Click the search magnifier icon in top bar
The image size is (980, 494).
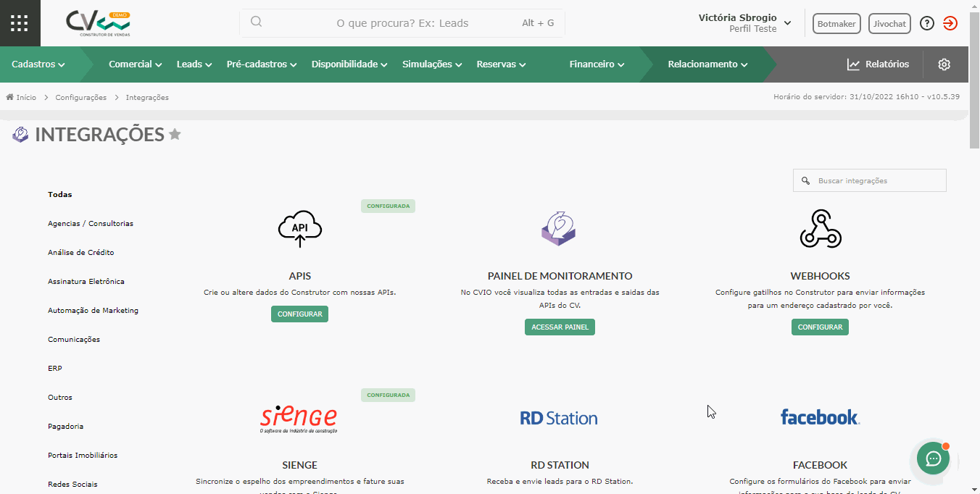(256, 22)
